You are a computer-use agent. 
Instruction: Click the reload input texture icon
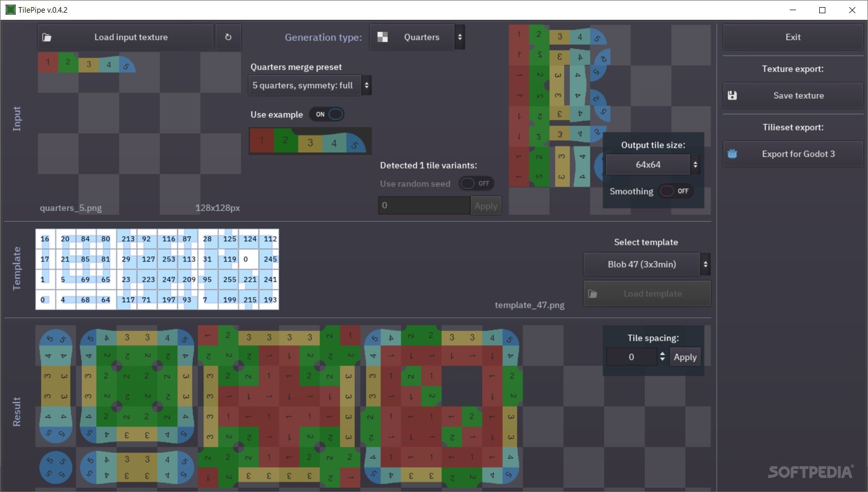point(228,37)
